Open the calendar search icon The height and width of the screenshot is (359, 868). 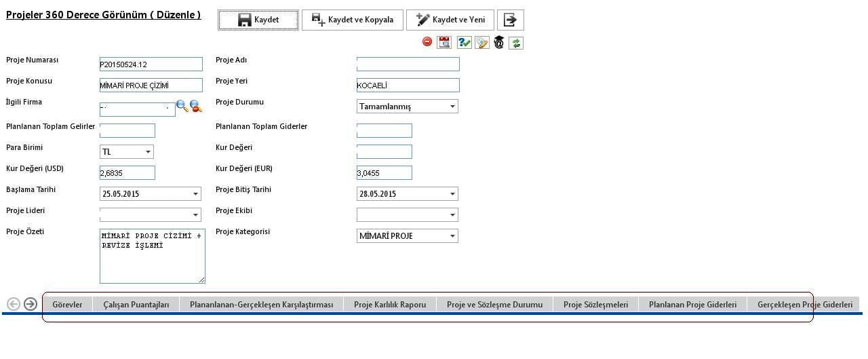pos(444,42)
